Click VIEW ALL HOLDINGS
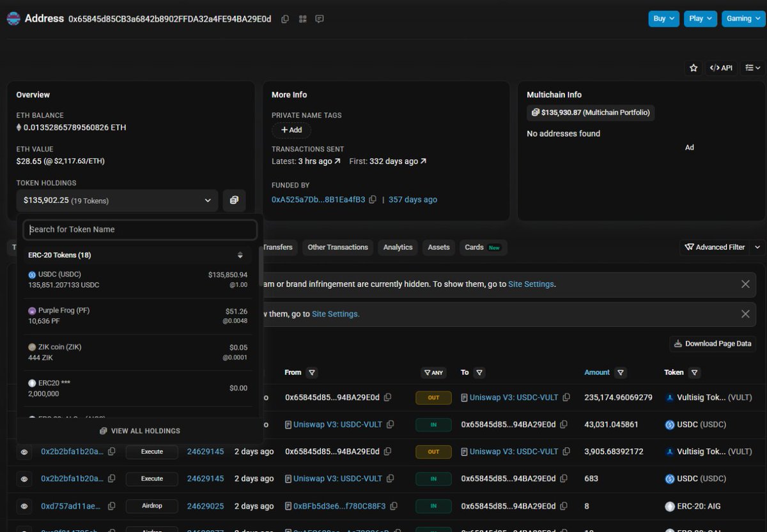This screenshot has height=532, width=767. pos(140,431)
